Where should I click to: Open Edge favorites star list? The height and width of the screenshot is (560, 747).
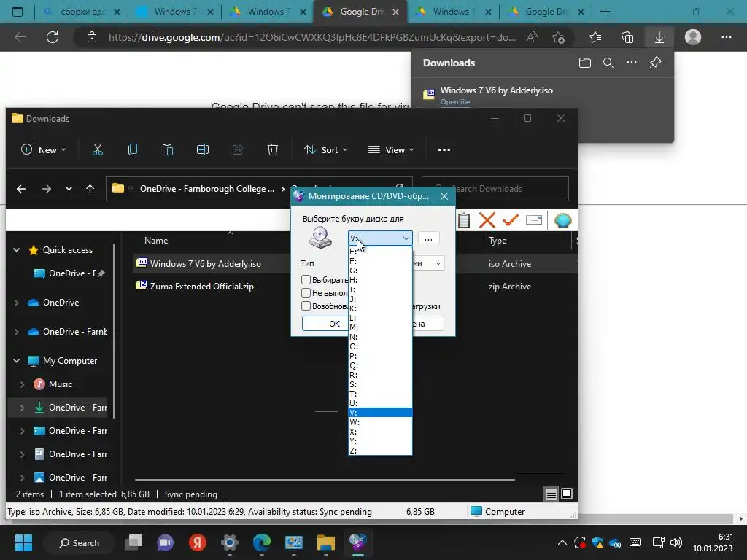[595, 37]
